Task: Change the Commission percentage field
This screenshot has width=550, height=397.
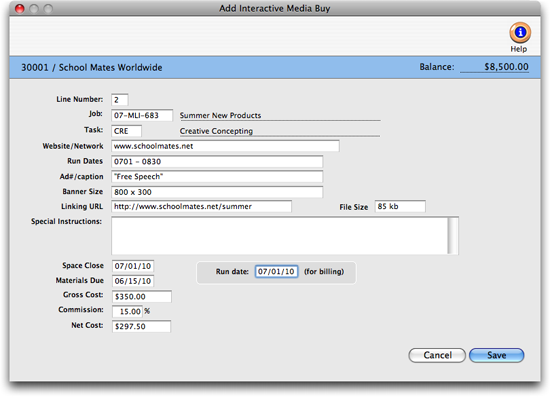Action: pyautogui.click(x=127, y=311)
